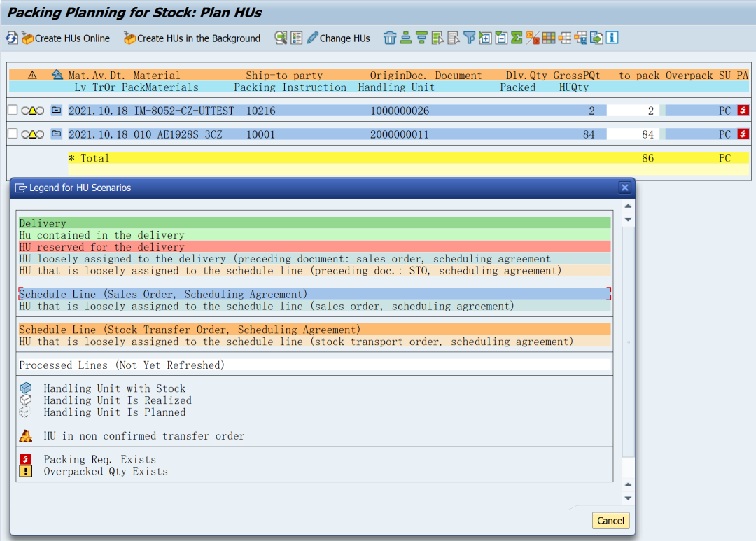Click Create HUs in the Background button
756x541 pixels.
(192, 38)
